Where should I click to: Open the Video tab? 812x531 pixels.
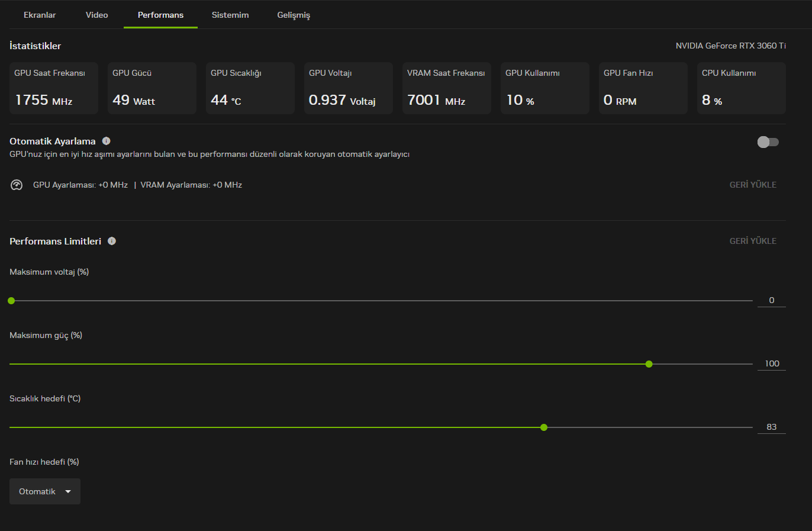[x=97, y=15]
